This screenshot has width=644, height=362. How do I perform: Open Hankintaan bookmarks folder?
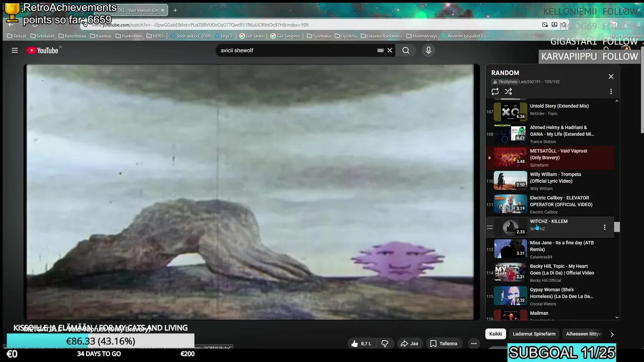pyautogui.click(x=129, y=36)
